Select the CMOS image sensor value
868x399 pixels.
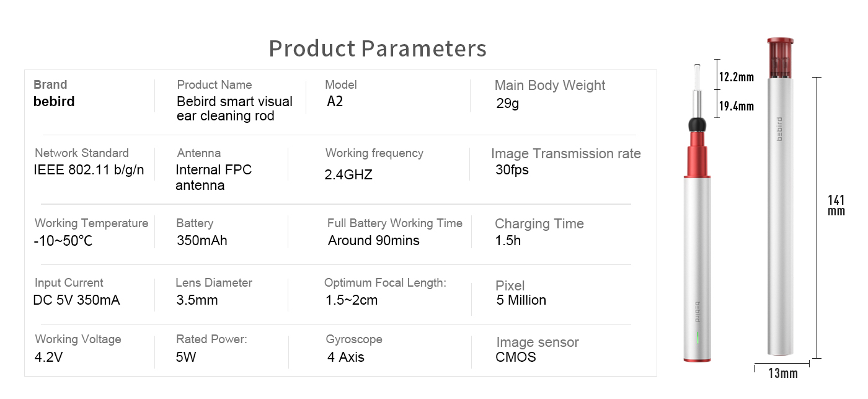[516, 357]
